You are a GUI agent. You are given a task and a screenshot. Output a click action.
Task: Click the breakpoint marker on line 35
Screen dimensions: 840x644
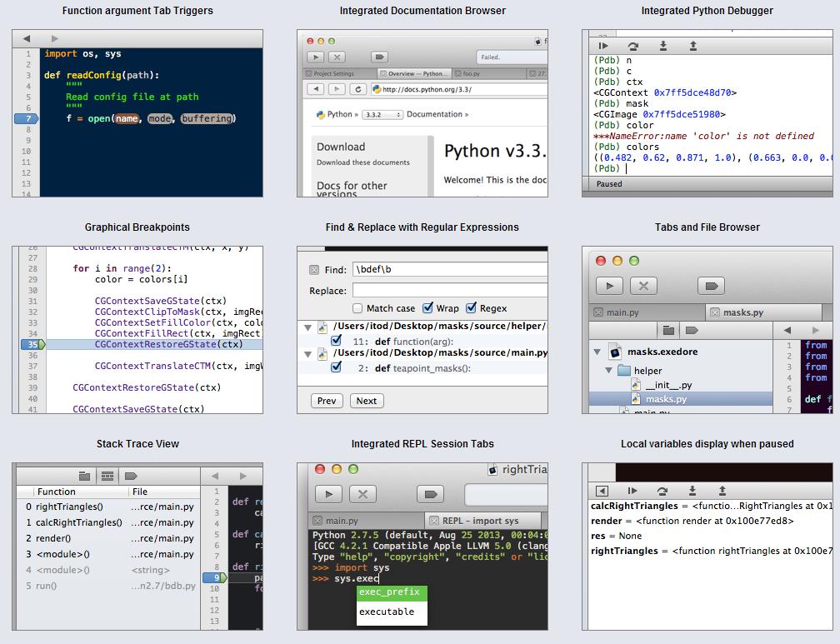coord(33,344)
